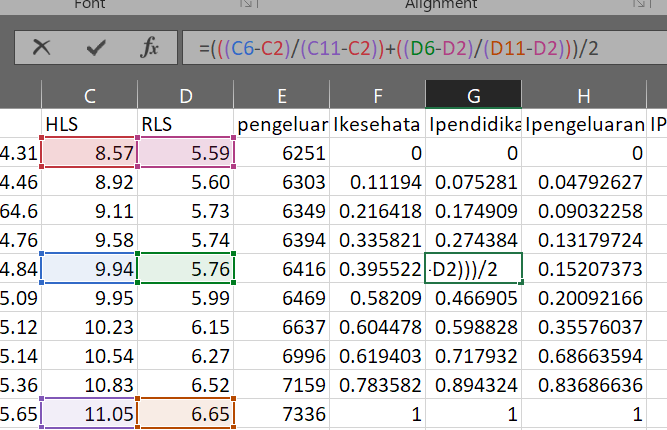
Task: Select column F header
Action: tap(377, 95)
